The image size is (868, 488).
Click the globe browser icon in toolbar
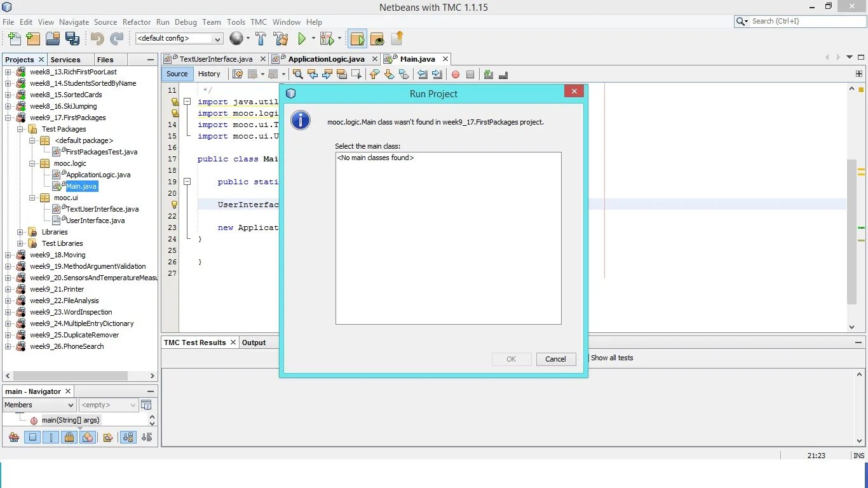pyautogui.click(x=236, y=39)
